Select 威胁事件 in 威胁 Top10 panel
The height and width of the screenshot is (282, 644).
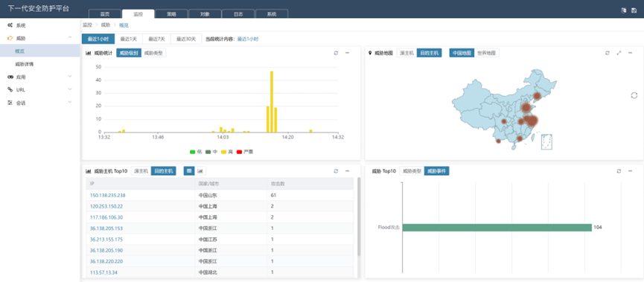coord(436,170)
